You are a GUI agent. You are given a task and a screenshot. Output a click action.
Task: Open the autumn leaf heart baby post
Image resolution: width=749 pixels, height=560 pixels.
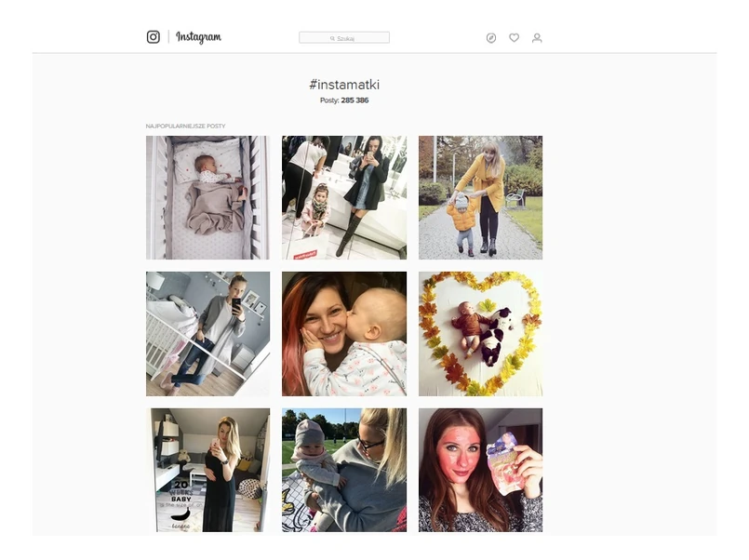point(480,334)
